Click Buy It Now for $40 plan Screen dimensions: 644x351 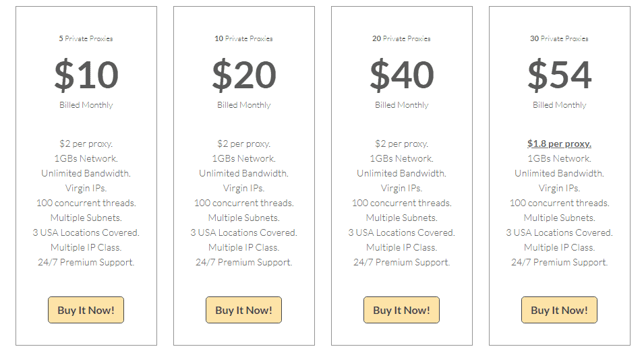coord(401,310)
